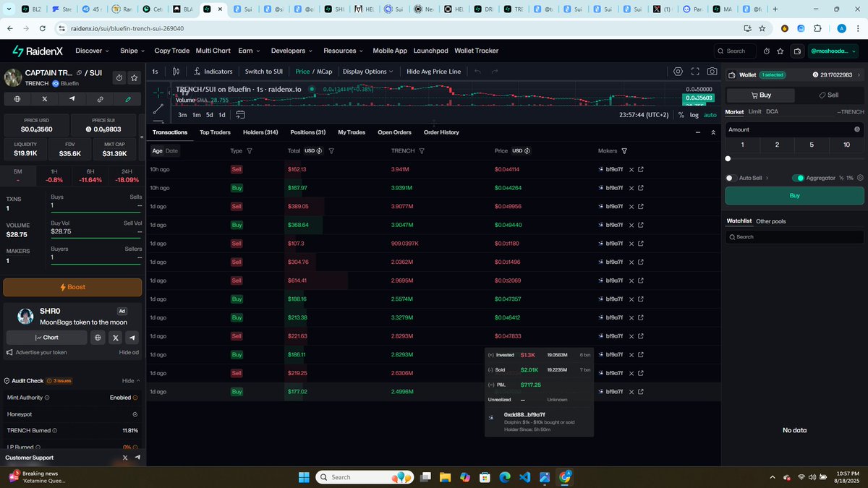The height and width of the screenshot is (488, 868).
Task: Toggle the Auto Sell switch
Action: coord(730,178)
